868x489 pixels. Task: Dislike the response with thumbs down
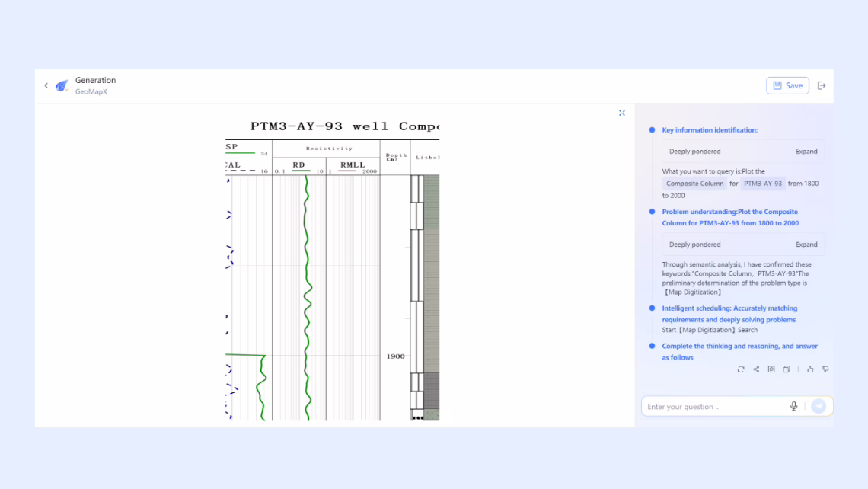825,369
